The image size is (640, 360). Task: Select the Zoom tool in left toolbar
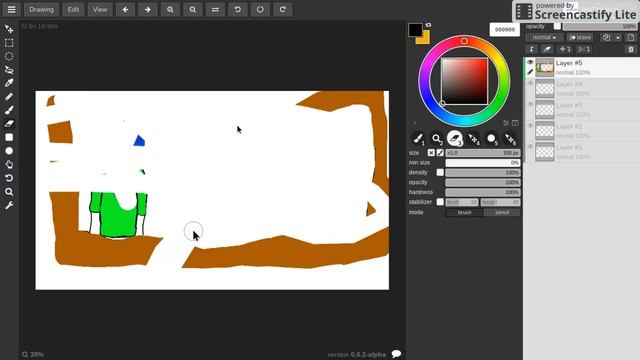(x=9, y=192)
